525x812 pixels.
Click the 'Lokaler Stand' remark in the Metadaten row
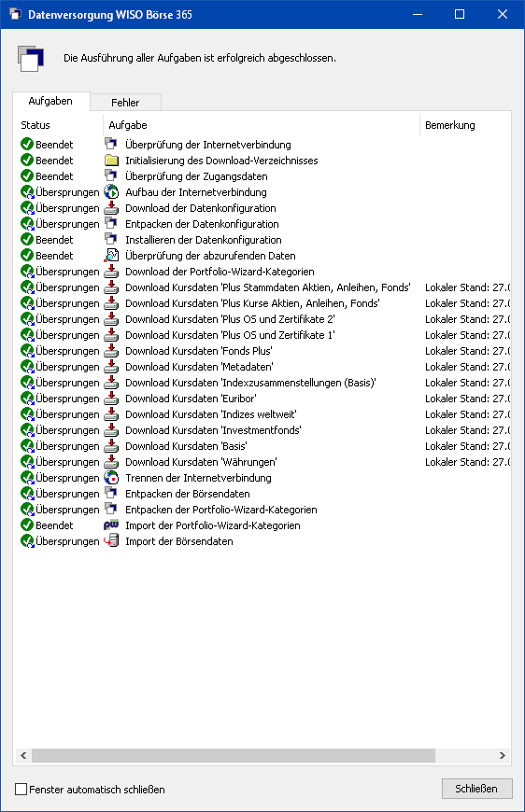(467, 367)
